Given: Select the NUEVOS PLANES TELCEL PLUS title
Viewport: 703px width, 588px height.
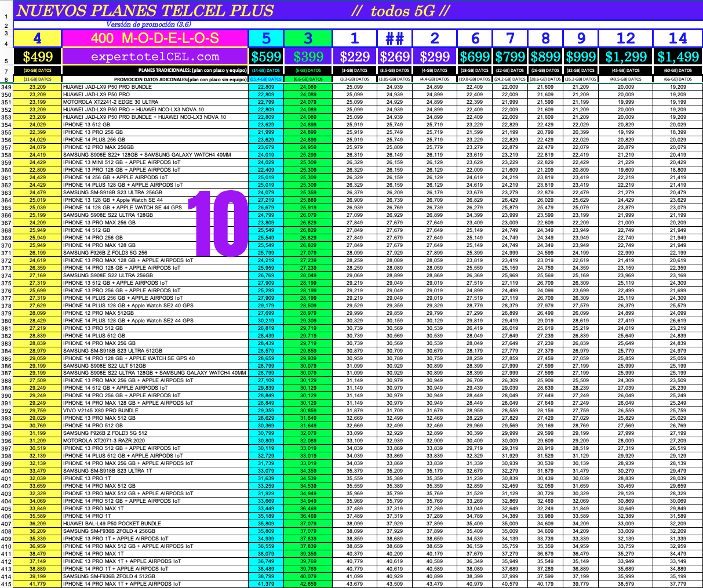Looking at the screenshot, I should [x=145, y=10].
